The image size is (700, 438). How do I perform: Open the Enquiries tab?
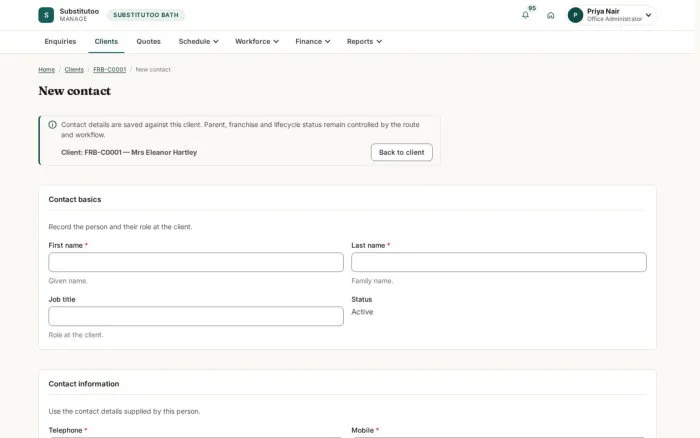pyautogui.click(x=60, y=42)
